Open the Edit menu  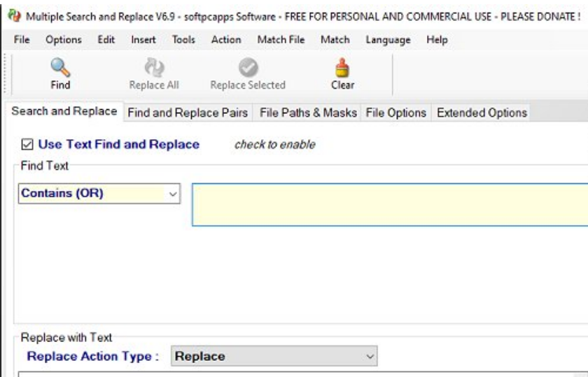pyautogui.click(x=106, y=41)
